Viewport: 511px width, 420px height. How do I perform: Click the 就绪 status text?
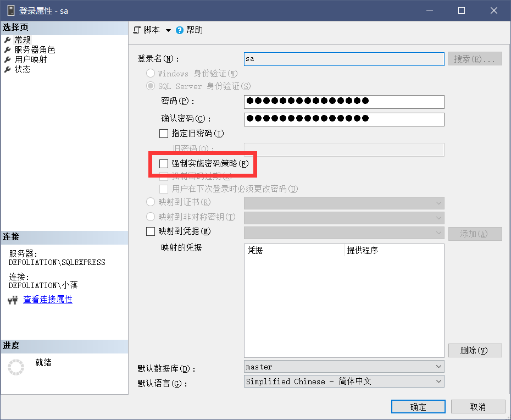(x=43, y=362)
